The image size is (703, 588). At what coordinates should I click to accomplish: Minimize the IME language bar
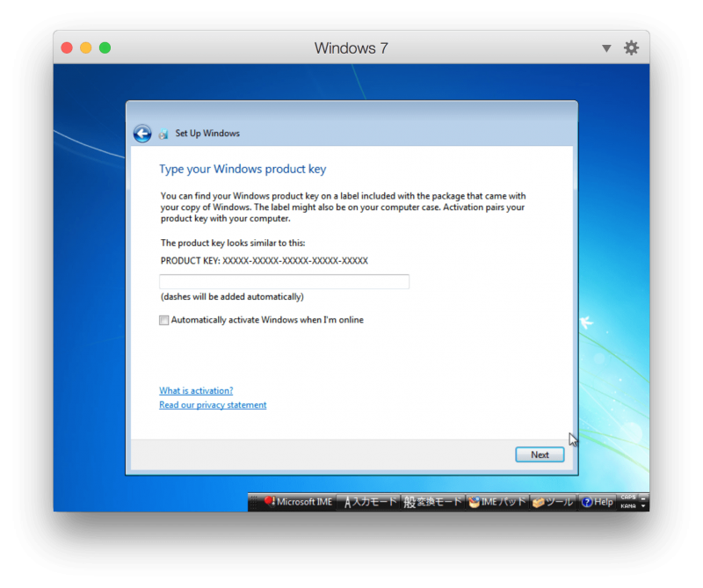tap(643, 498)
